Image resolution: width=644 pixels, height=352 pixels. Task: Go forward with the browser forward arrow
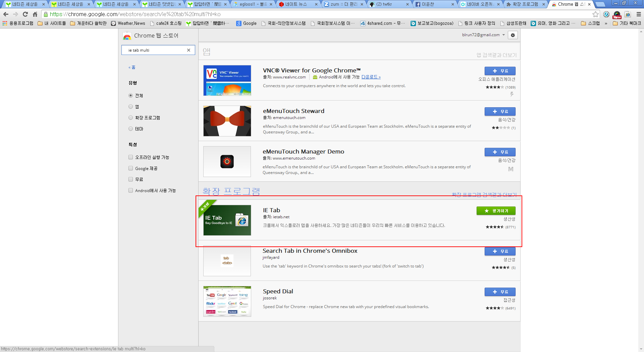pos(15,14)
